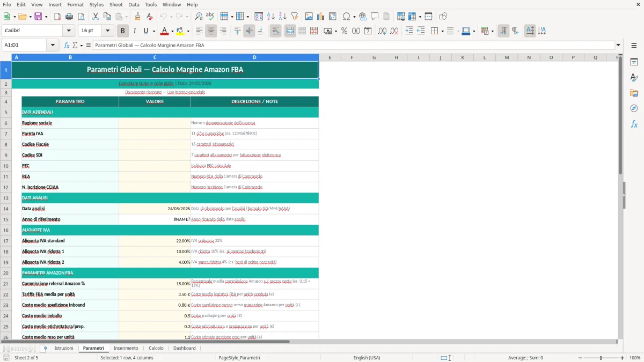Format cell as date
The image size is (644, 362).
(368, 31)
